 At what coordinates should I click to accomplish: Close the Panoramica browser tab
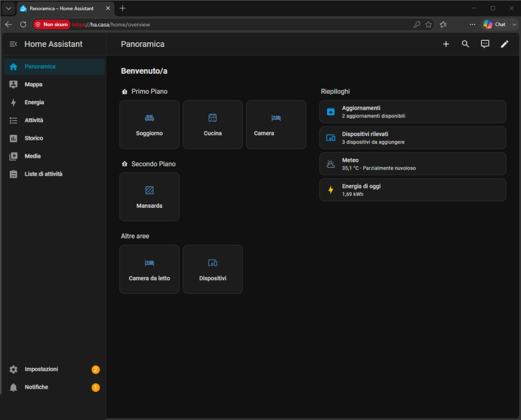(x=108, y=8)
